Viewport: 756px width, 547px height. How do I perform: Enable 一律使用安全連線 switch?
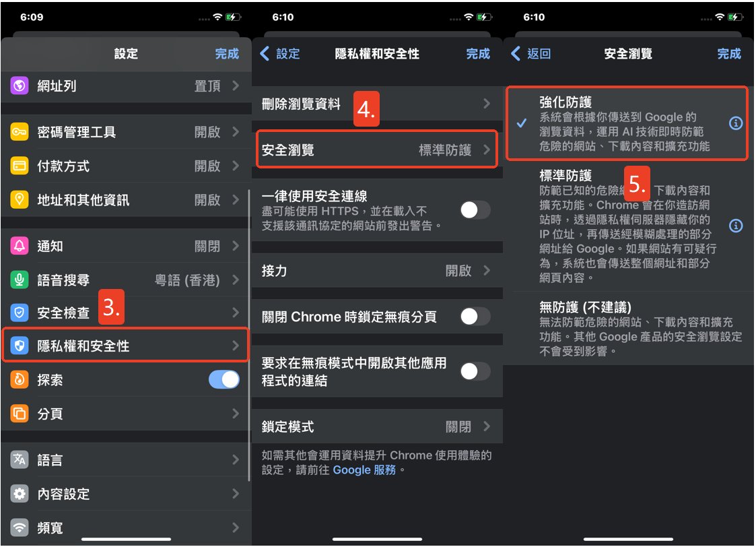pos(475,210)
